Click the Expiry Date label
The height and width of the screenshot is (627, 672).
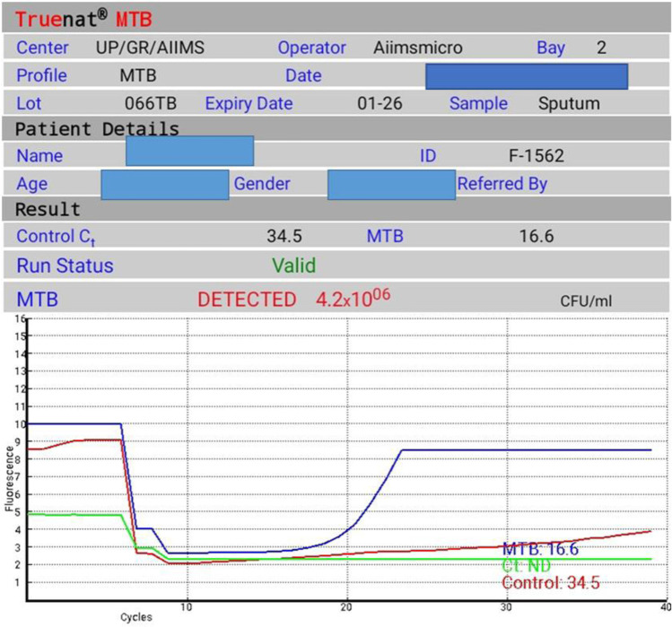pos(249,104)
